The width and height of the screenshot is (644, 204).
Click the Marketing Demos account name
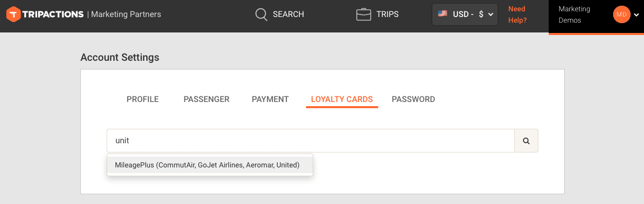click(x=574, y=14)
